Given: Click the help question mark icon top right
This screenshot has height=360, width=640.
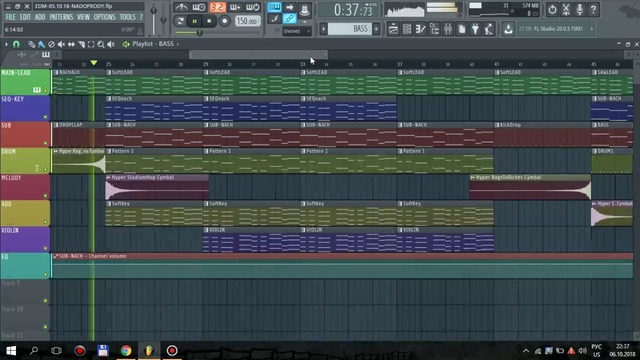Looking at the screenshot, I should [593, 9].
